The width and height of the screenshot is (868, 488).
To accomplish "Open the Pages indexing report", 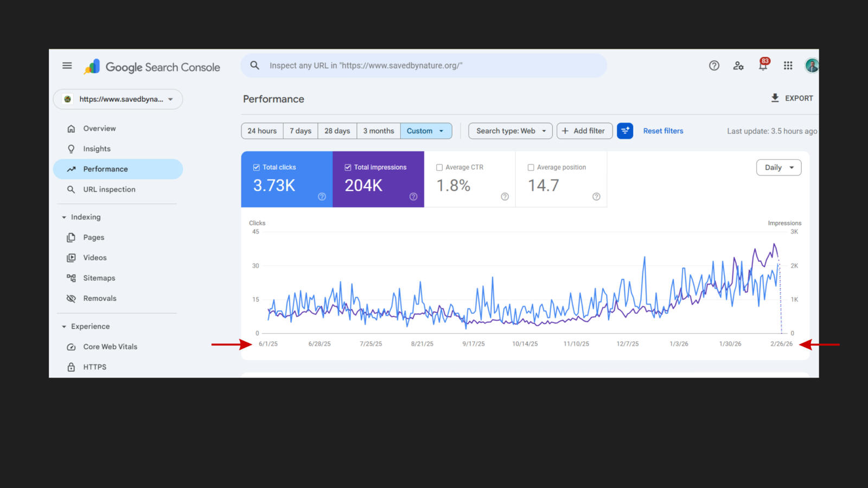I will pyautogui.click(x=93, y=237).
